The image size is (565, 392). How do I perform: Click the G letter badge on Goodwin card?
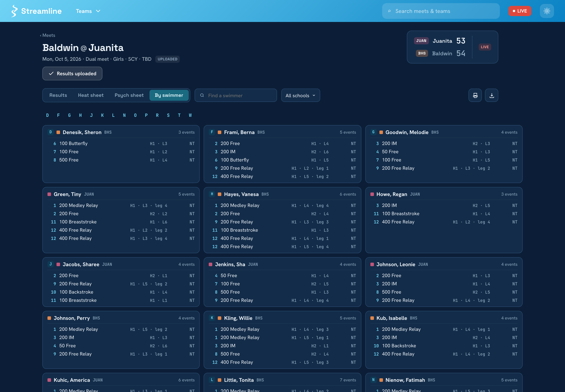(x=373, y=132)
